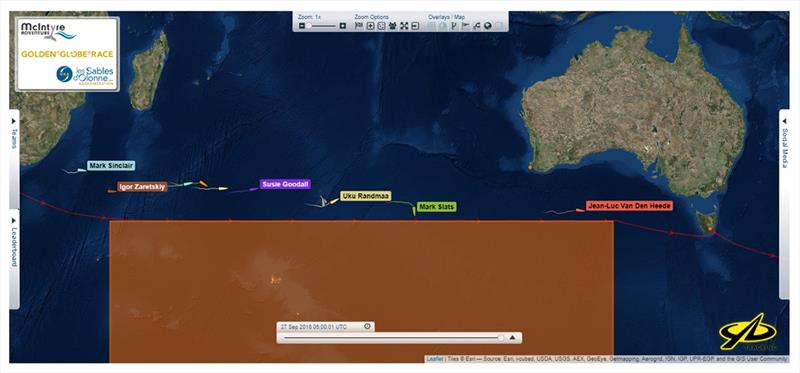Click the orange marker near Tasmania
Viewport: 800px width, 373px height.
710,230
